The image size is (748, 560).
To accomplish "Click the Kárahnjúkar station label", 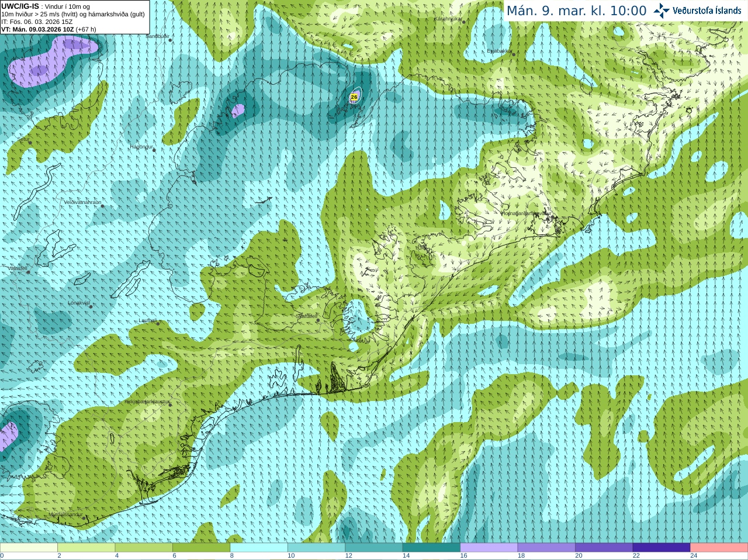I will (448, 19).
